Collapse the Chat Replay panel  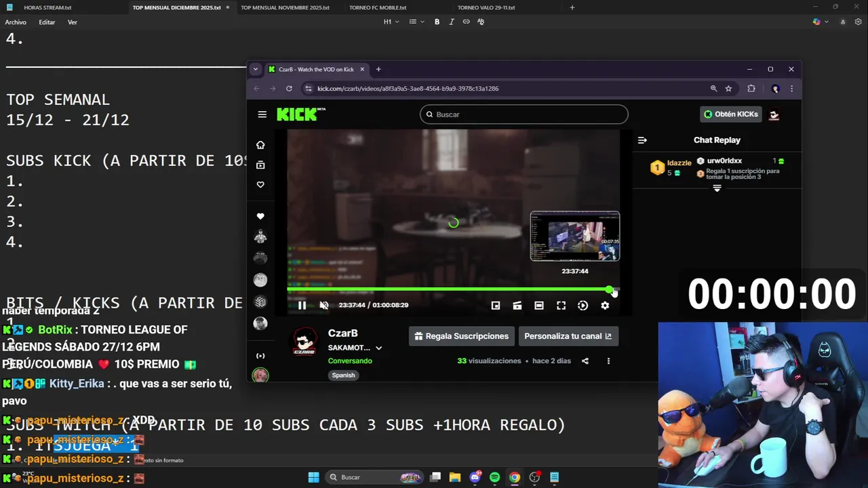[642, 140]
